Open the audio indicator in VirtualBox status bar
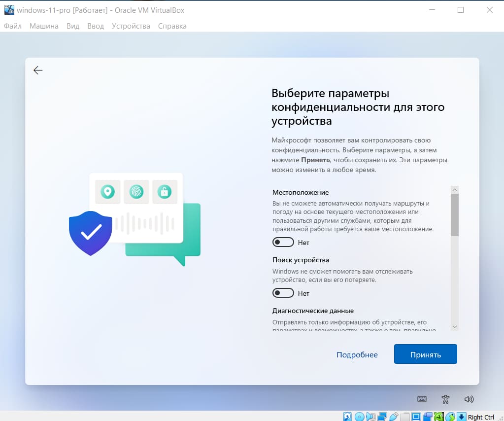This screenshot has height=421, width=504. (370, 417)
